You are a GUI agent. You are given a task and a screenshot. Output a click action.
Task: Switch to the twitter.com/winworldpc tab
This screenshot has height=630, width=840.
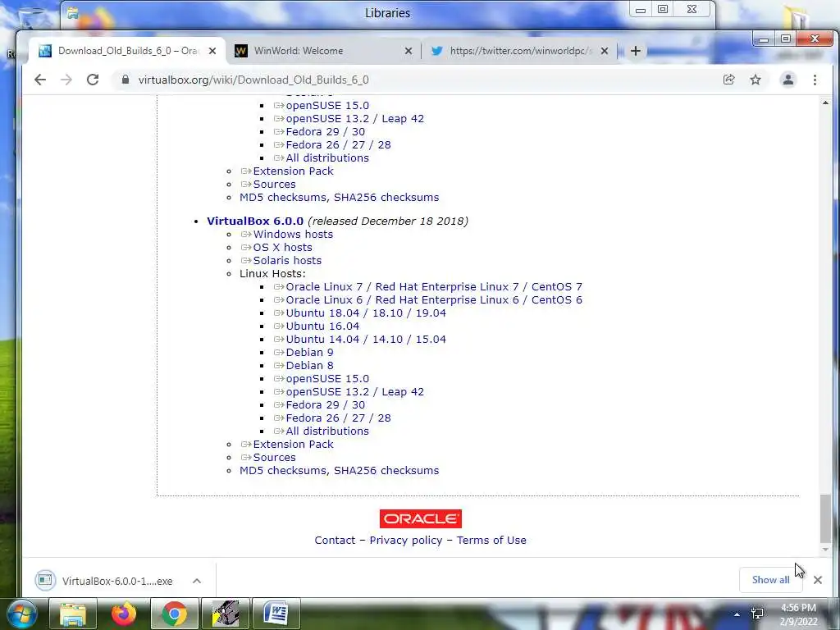(519, 51)
